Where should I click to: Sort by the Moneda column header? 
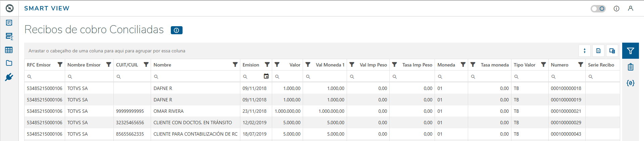446,65
